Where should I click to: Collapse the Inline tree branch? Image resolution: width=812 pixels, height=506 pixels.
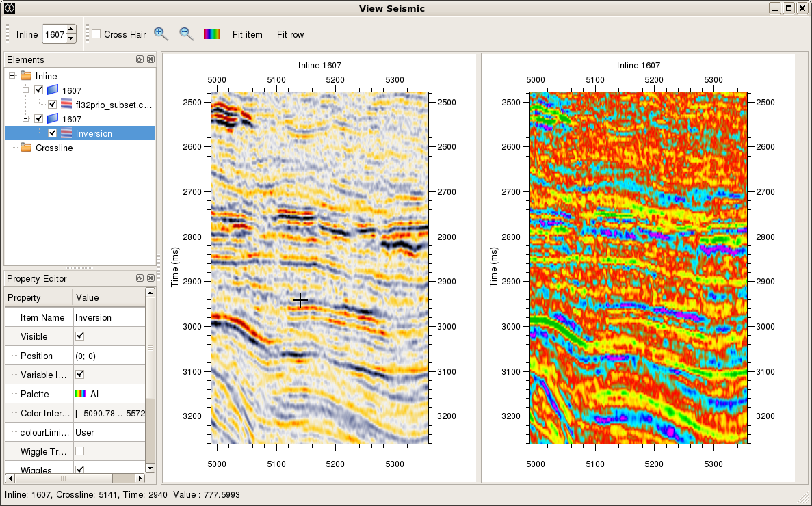tap(11, 75)
